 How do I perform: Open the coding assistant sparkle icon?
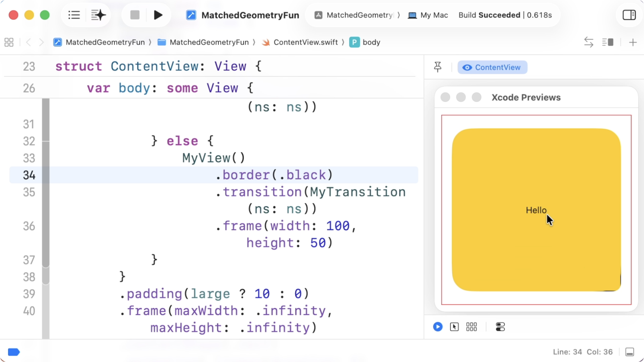click(x=98, y=15)
